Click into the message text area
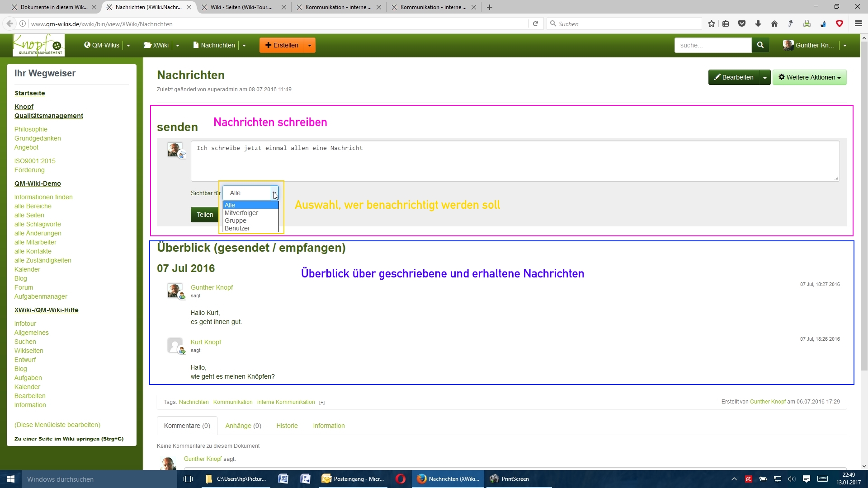868x488 pixels. [x=514, y=161]
